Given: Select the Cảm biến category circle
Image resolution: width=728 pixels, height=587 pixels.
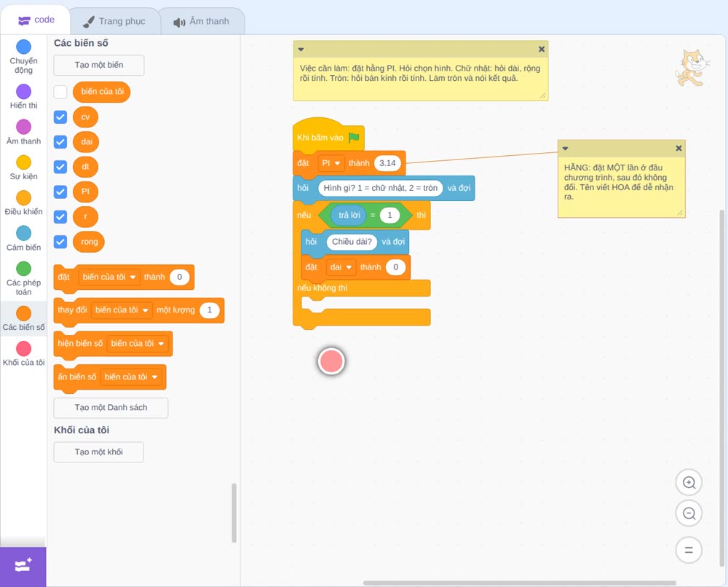Looking at the screenshot, I should (24, 233).
